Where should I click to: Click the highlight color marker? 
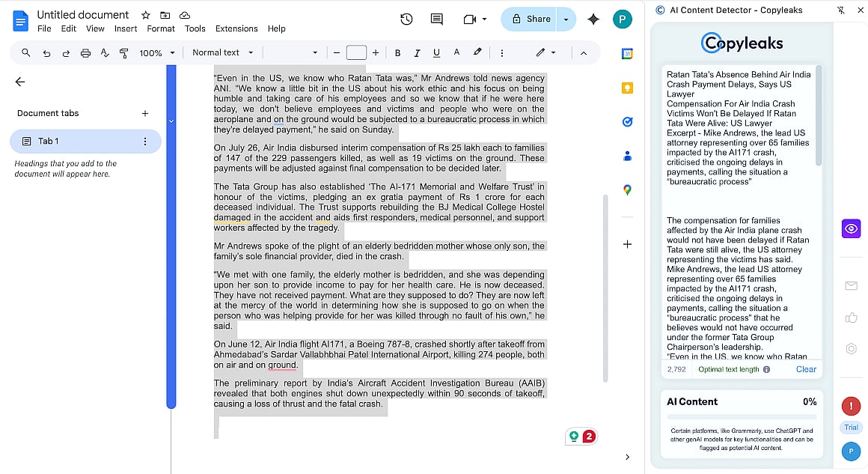coord(477,52)
